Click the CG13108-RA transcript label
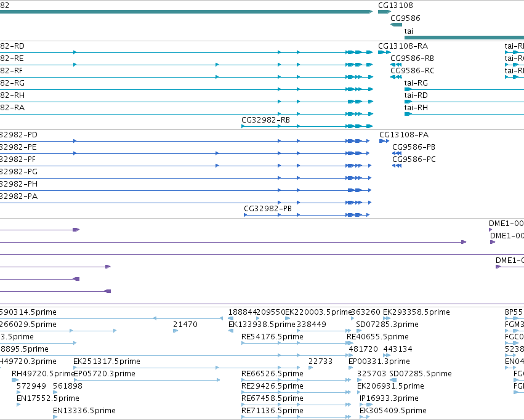The width and height of the screenshot is (524, 420). click(403, 46)
